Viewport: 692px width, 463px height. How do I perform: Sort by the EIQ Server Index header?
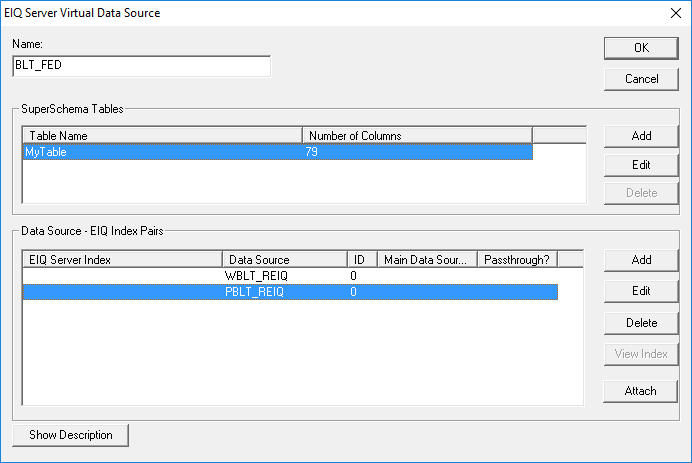(x=122, y=260)
